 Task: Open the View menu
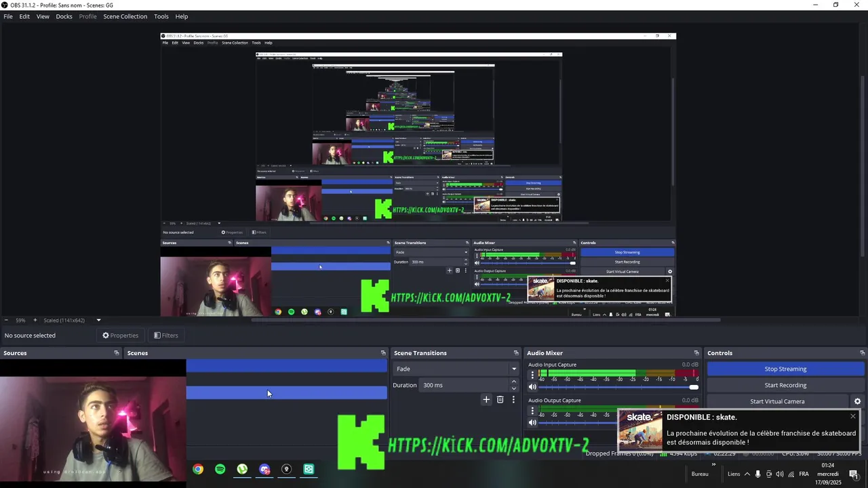point(43,16)
